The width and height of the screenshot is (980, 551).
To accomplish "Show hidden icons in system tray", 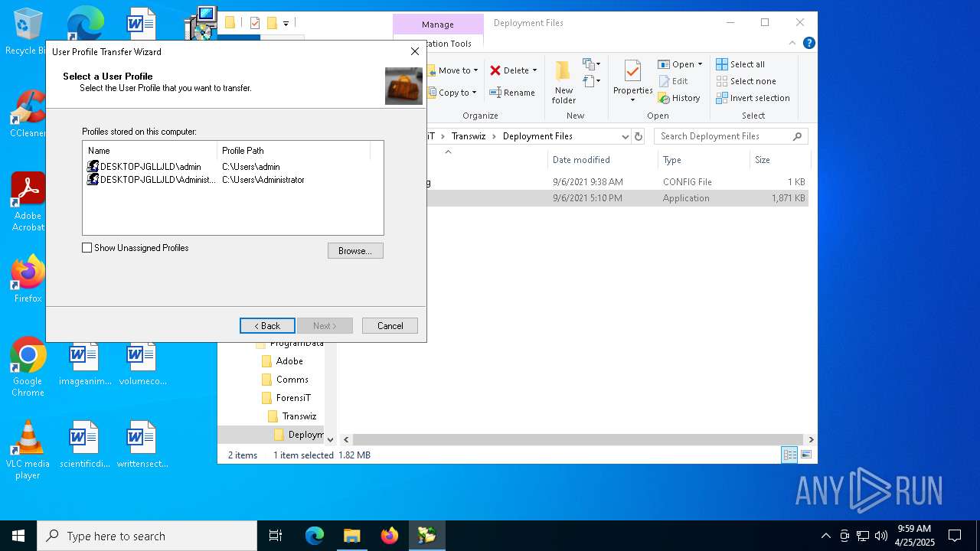I will 825,536.
